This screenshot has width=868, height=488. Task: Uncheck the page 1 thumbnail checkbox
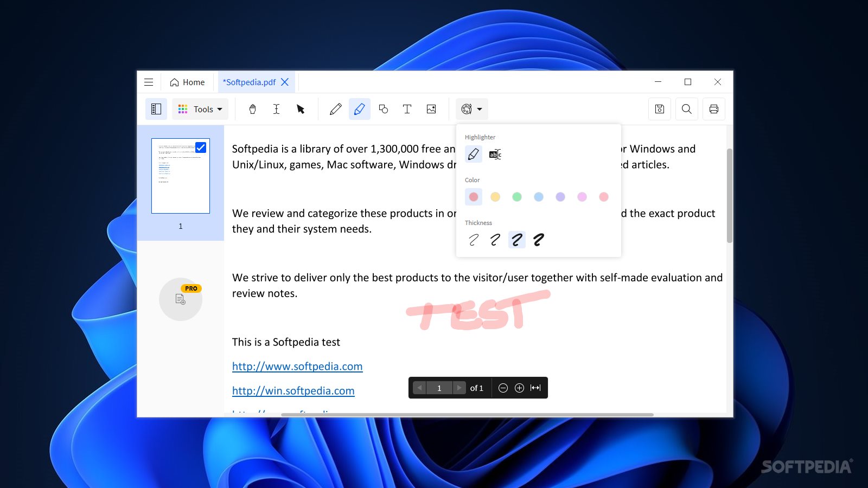tap(201, 147)
